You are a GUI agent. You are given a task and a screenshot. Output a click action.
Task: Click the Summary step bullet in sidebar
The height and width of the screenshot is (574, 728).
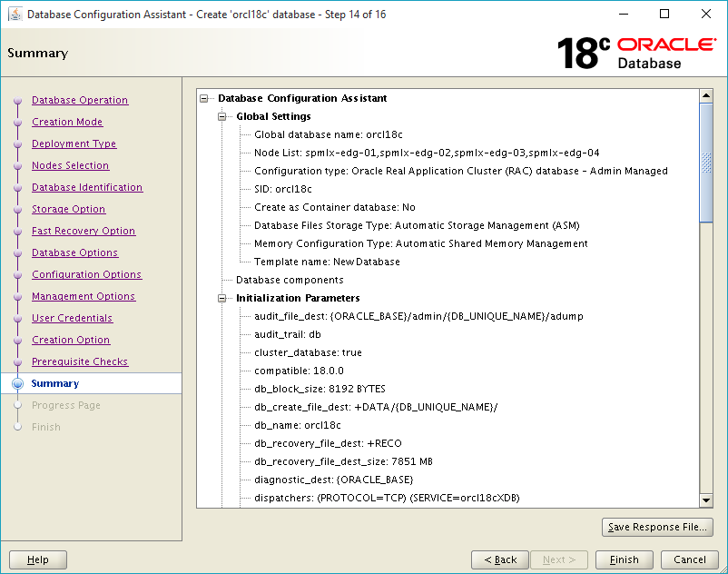tap(17, 383)
